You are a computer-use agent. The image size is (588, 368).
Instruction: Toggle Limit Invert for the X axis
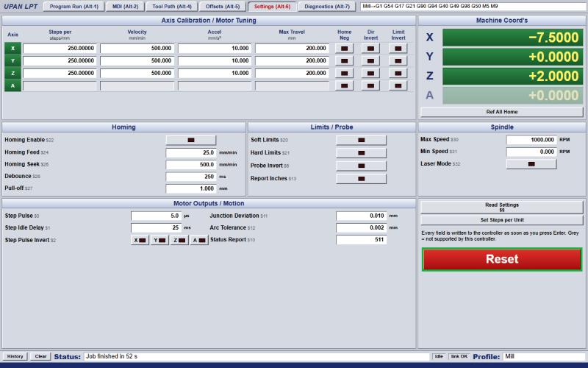point(398,49)
